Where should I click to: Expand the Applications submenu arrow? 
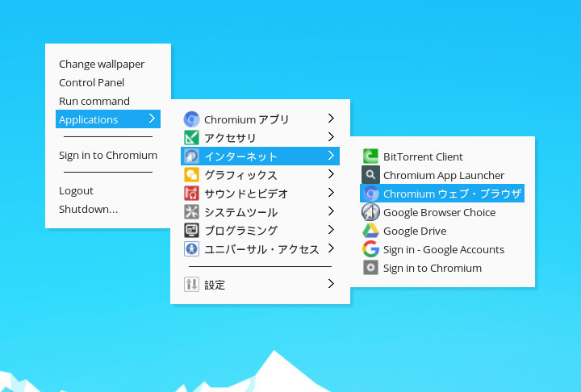[152, 119]
